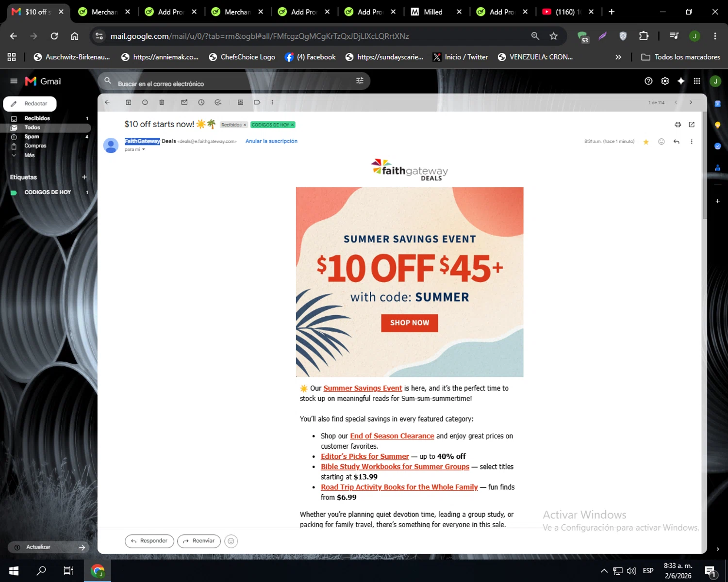The width and height of the screenshot is (728, 582).
Task: Remove the CODIGOS DE HOY label chip
Action: [293, 125]
